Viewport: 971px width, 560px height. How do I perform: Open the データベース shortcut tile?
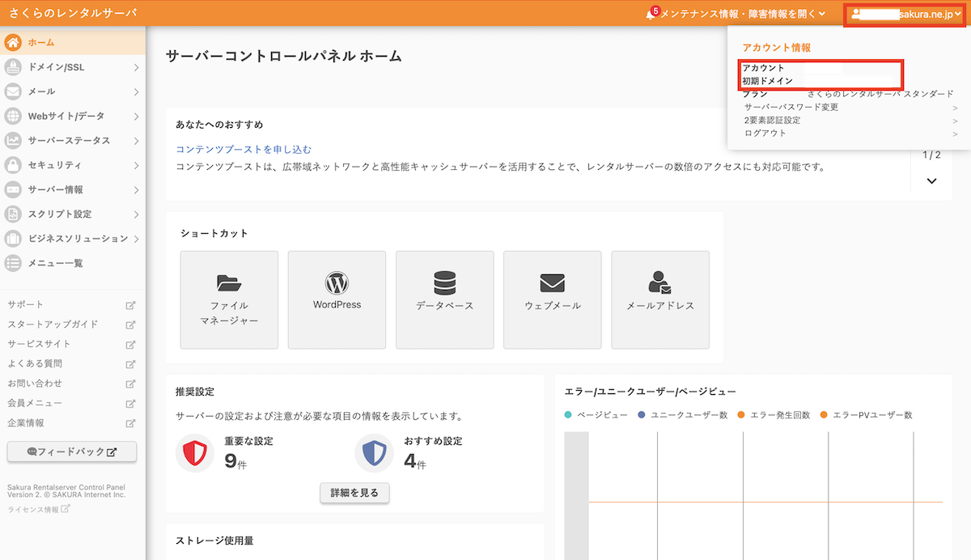coord(444,299)
